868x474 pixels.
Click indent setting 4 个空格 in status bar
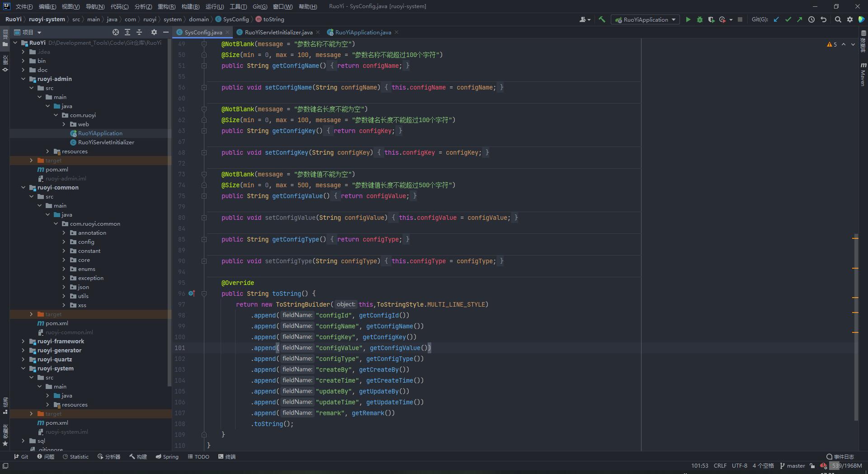click(763, 466)
